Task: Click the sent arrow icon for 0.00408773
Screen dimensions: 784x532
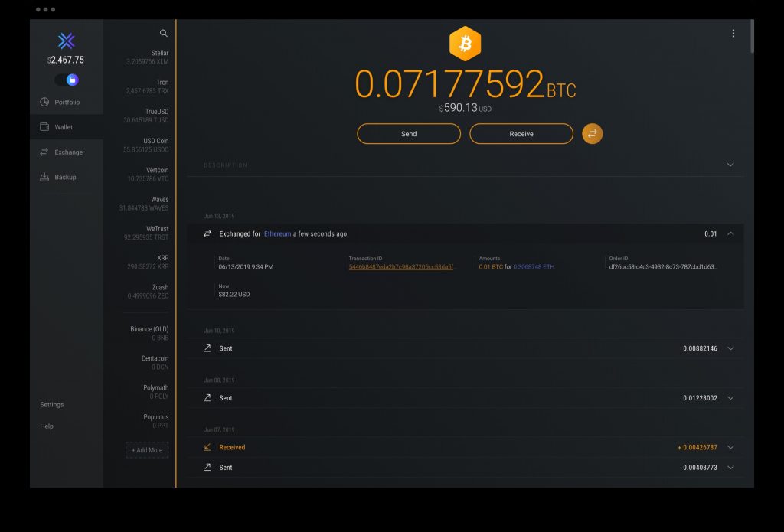Action: pos(207,467)
